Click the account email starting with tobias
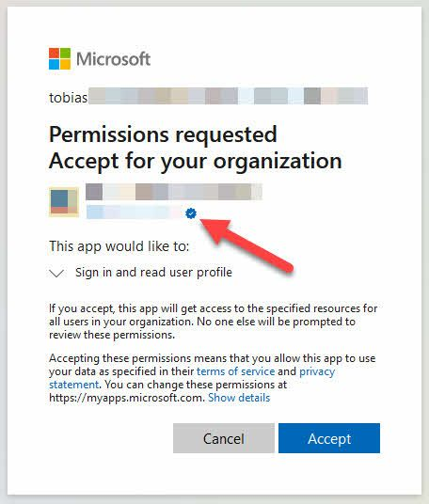 click(x=209, y=96)
